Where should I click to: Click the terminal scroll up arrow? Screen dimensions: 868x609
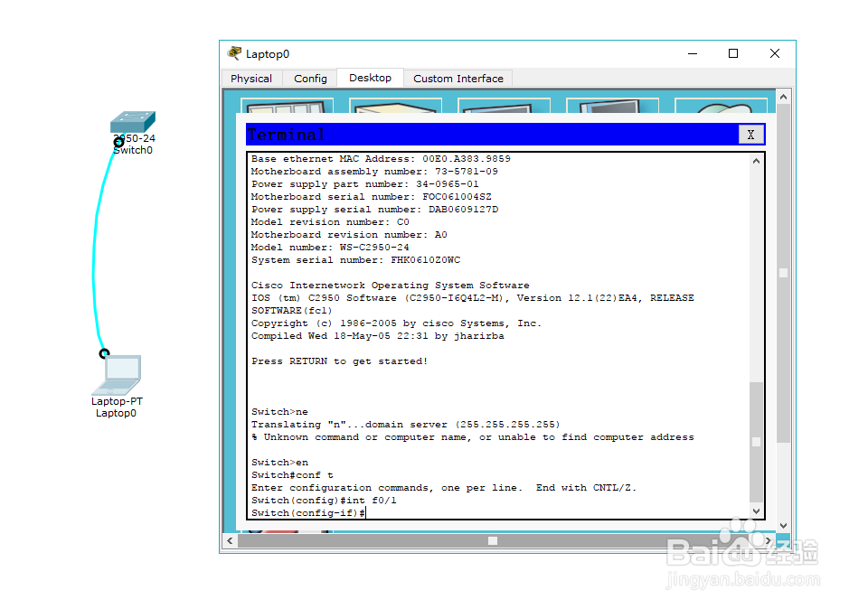(756, 161)
